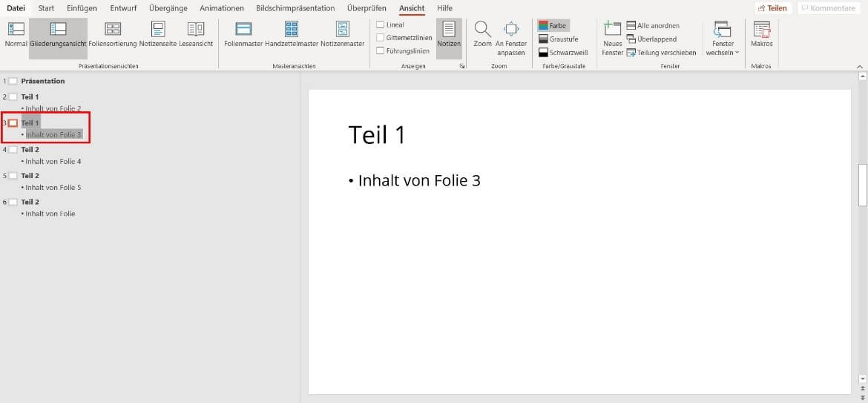Image resolution: width=868 pixels, height=403 pixels.
Task: Click Alle anordnen
Action: point(653,25)
